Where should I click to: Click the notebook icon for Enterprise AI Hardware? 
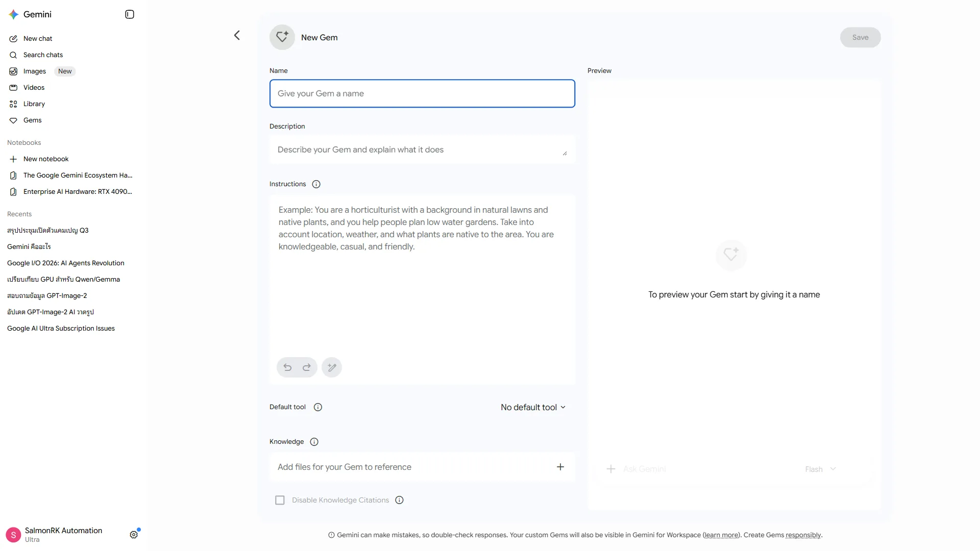click(x=13, y=192)
